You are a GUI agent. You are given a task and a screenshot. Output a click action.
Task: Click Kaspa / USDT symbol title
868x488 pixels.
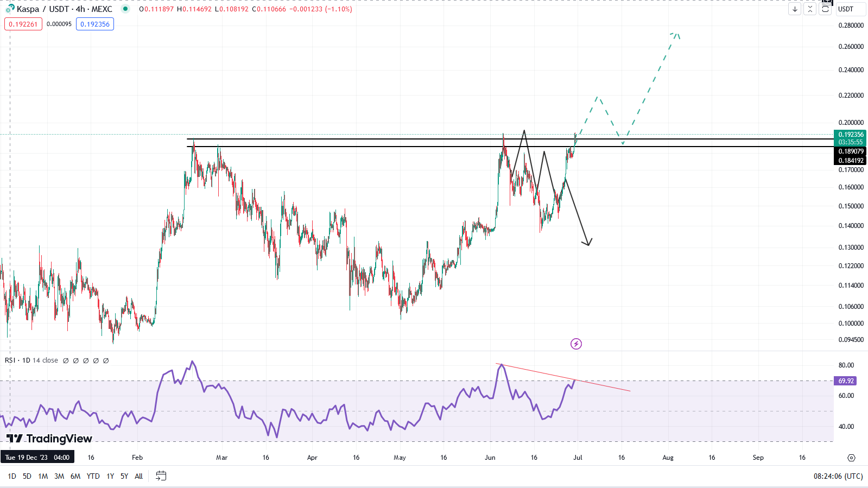(65, 9)
